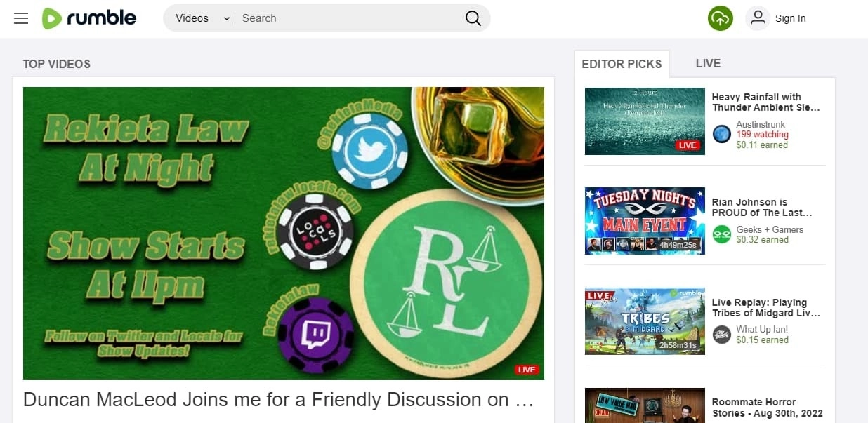Click the LIVE badge on Heavy Rainfall thumbnail
Viewport: 868px width, 423px height.
(688, 145)
